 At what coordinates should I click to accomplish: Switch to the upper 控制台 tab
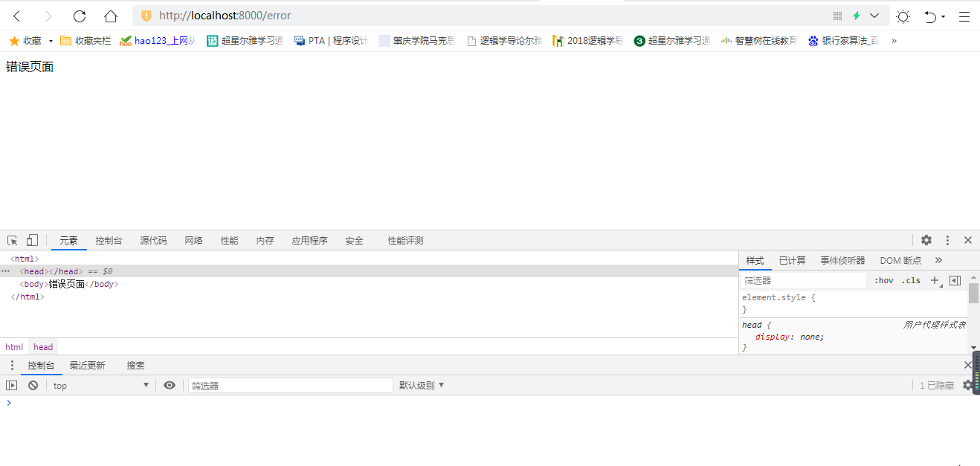109,241
